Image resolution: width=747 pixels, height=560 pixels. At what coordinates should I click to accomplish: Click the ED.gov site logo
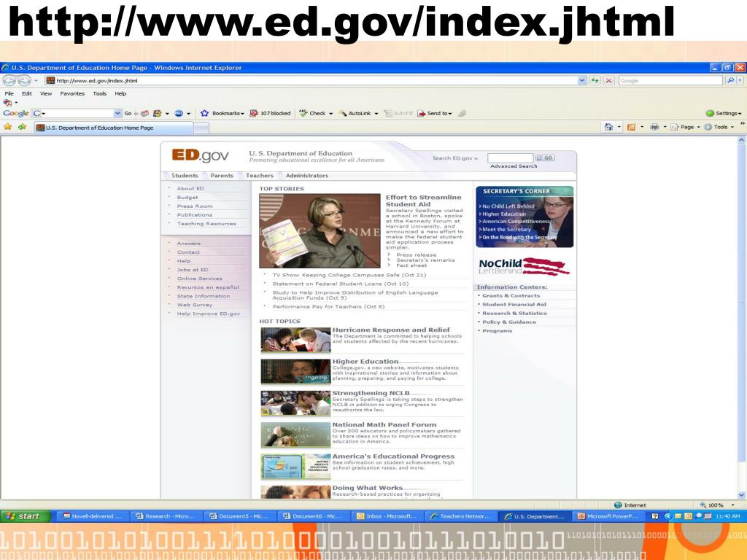point(200,155)
